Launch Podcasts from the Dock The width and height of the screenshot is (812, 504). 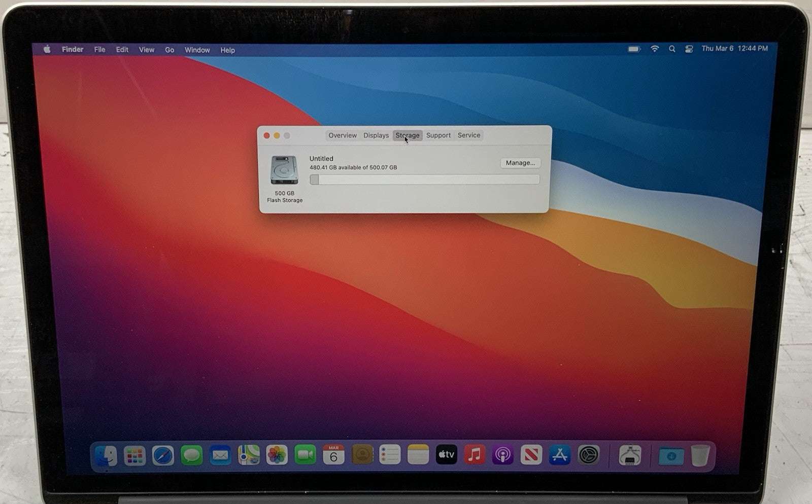pyautogui.click(x=503, y=455)
